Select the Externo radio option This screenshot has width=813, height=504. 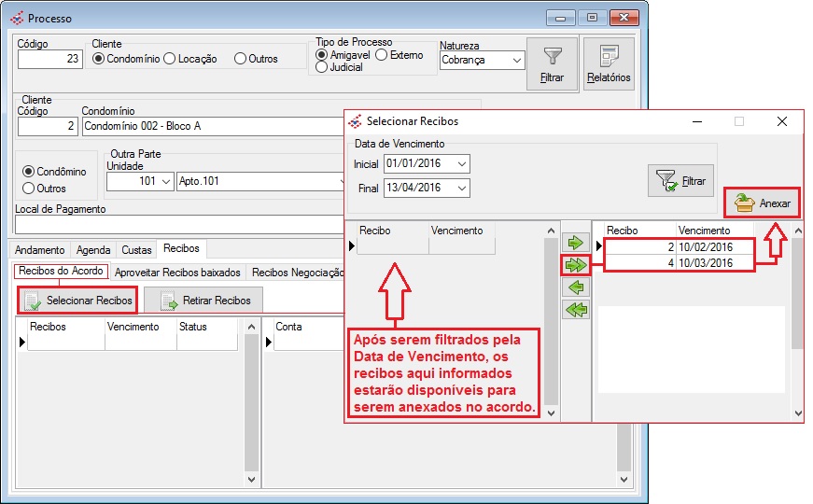pyautogui.click(x=382, y=55)
